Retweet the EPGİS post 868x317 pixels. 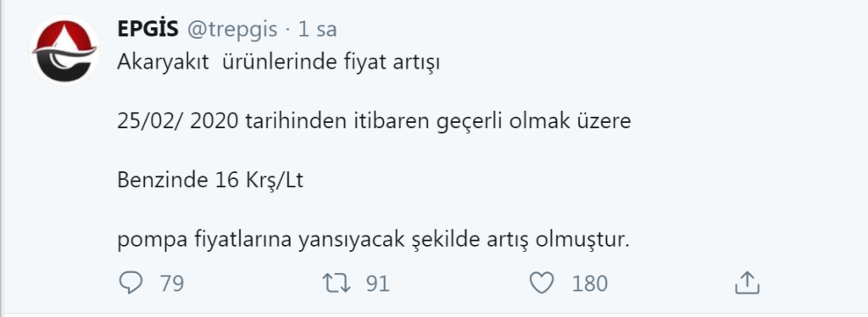click(x=337, y=283)
